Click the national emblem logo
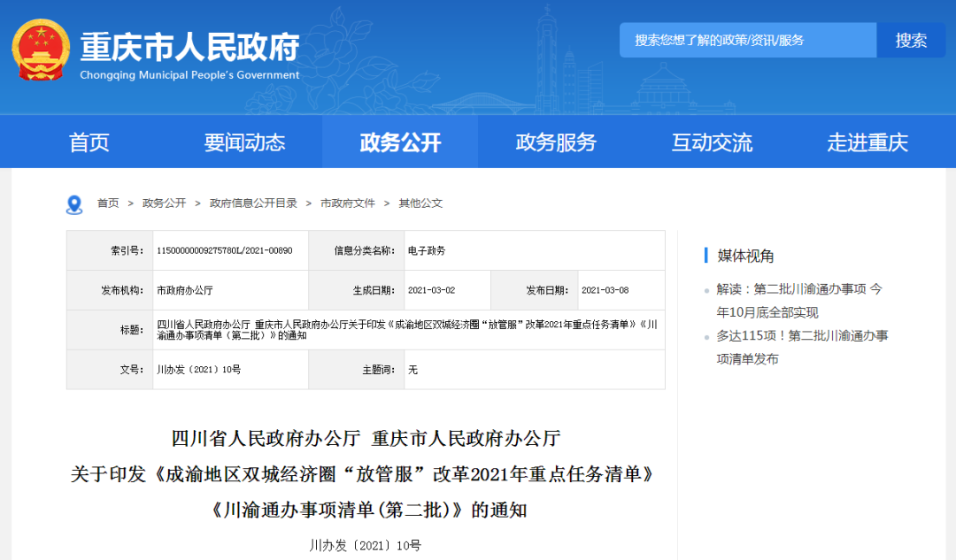The width and height of the screenshot is (956, 560). [x=41, y=51]
